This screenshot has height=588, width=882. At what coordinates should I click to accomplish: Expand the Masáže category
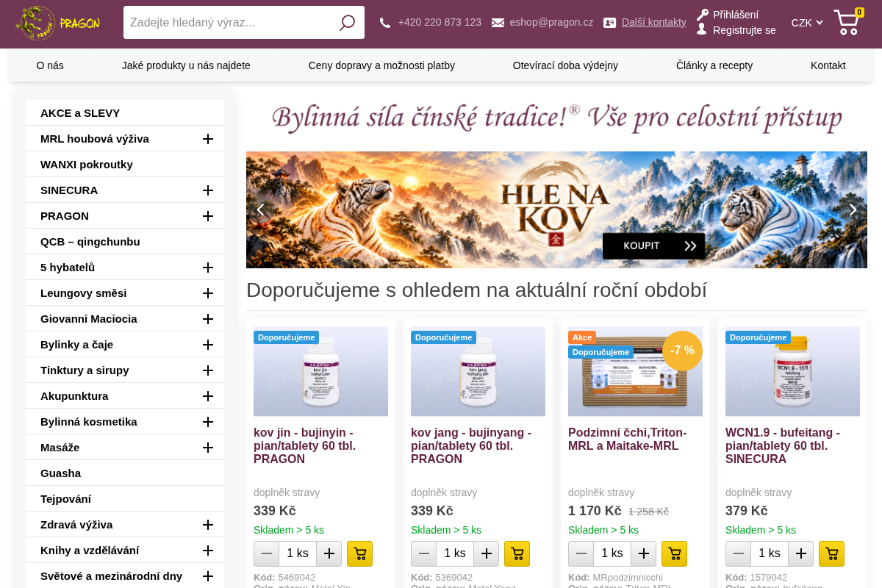[x=208, y=448]
